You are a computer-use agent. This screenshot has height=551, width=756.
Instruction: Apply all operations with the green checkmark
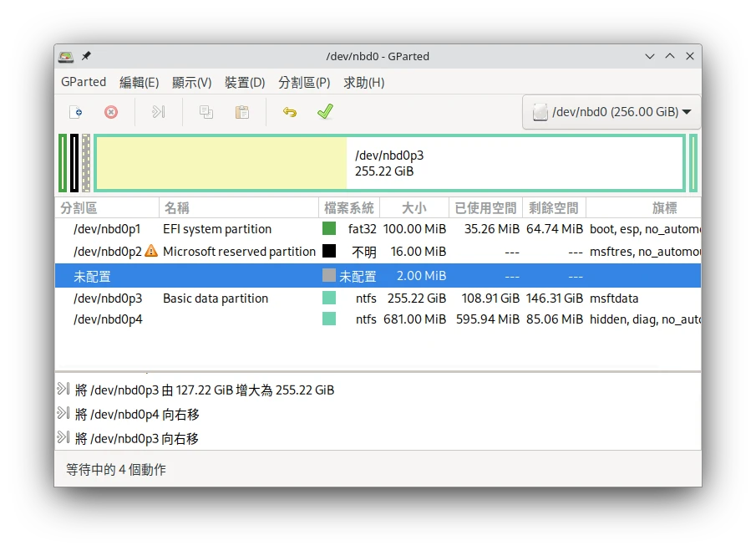pos(325,112)
